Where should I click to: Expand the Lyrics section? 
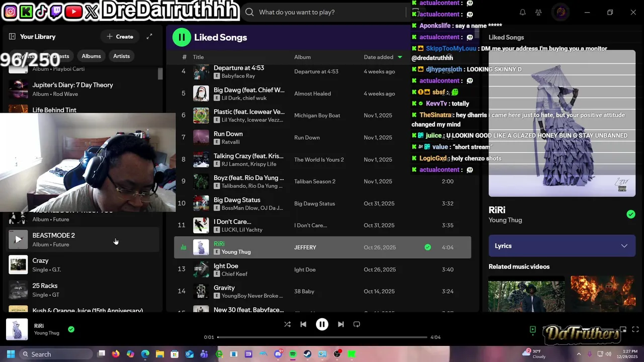[x=562, y=246]
